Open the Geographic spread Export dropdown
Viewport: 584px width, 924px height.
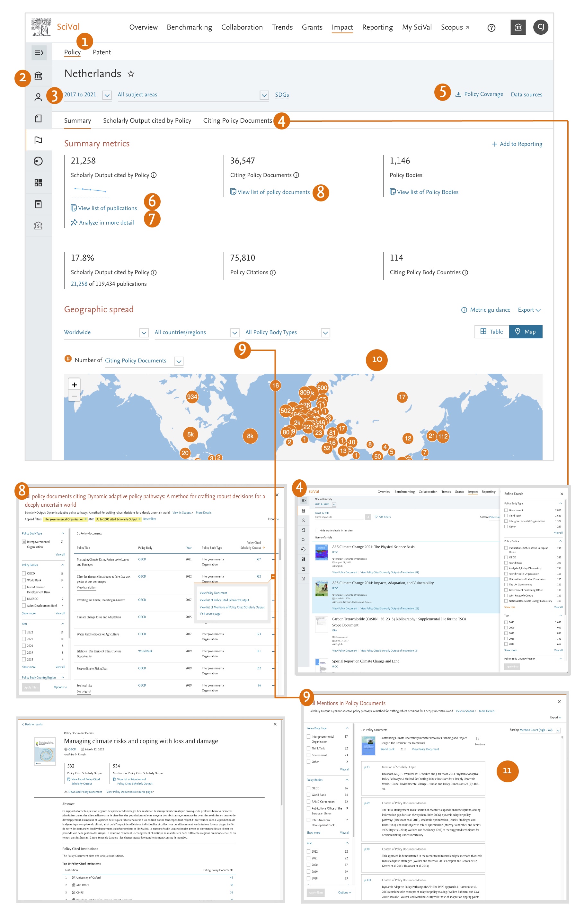pos(529,310)
